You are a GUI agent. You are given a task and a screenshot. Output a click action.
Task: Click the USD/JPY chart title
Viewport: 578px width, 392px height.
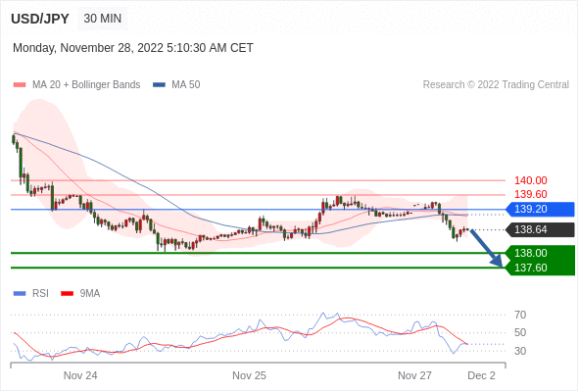coord(40,19)
